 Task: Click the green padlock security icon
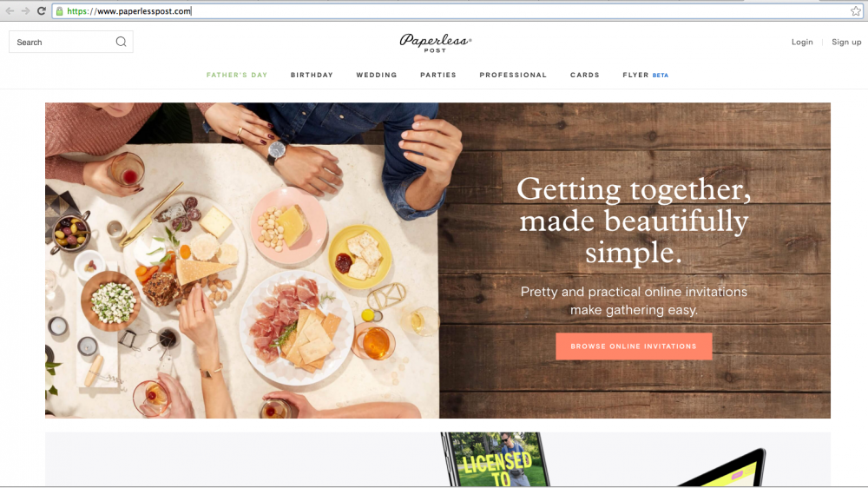[59, 11]
